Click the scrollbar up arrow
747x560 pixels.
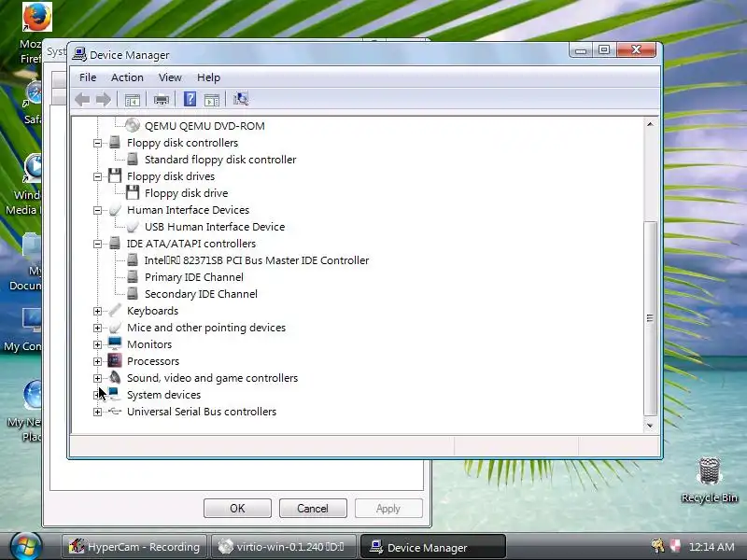650,124
